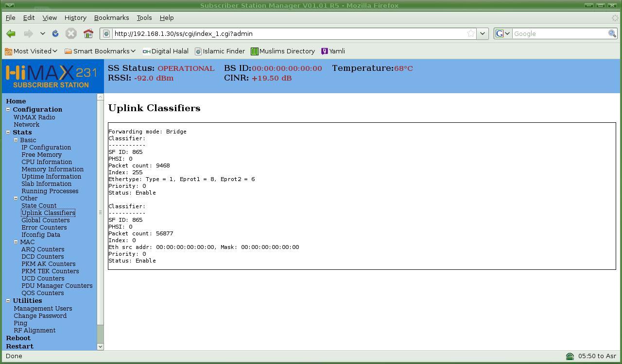Open the Bookmarks menu
The height and width of the screenshot is (364, 622).
[111, 17]
